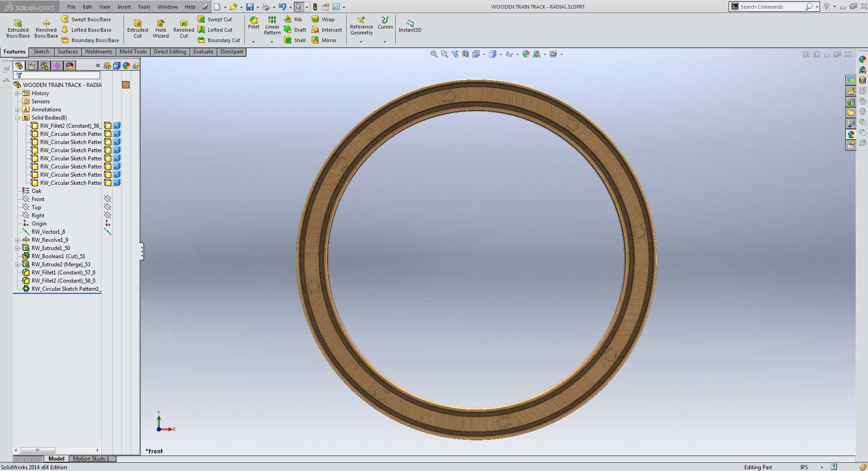Click the Linear Pattern tool
The width and height of the screenshot is (868, 471).
pos(272,25)
